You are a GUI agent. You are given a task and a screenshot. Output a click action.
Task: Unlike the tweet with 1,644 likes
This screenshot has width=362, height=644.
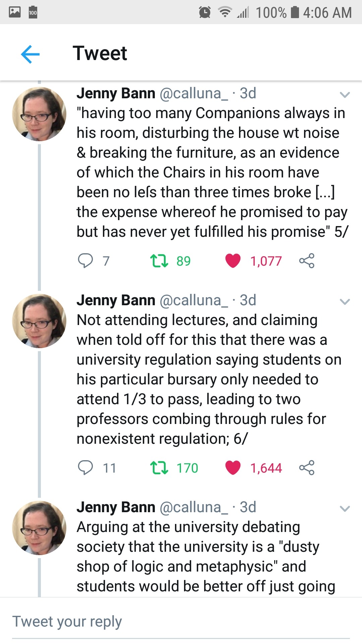[233, 468]
